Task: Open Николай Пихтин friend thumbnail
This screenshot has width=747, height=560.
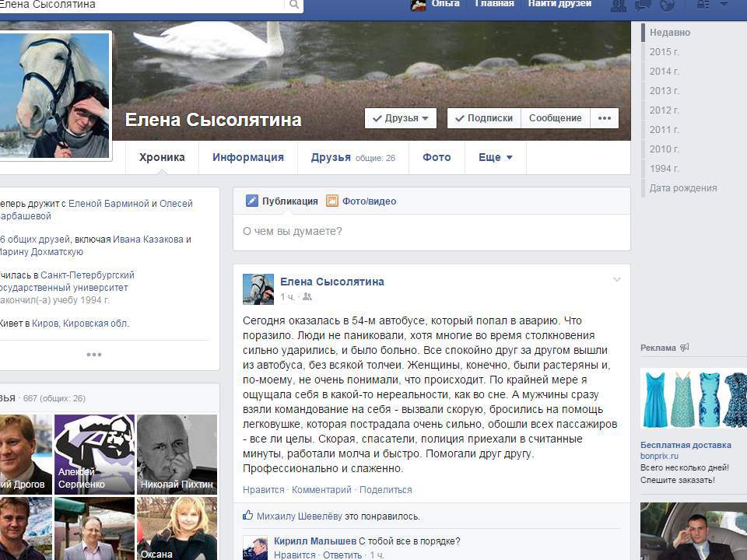Action: [x=177, y=454]
